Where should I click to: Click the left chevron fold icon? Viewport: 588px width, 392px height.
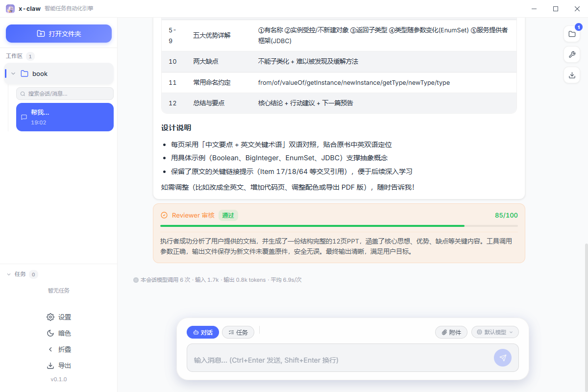coord(50,349)
